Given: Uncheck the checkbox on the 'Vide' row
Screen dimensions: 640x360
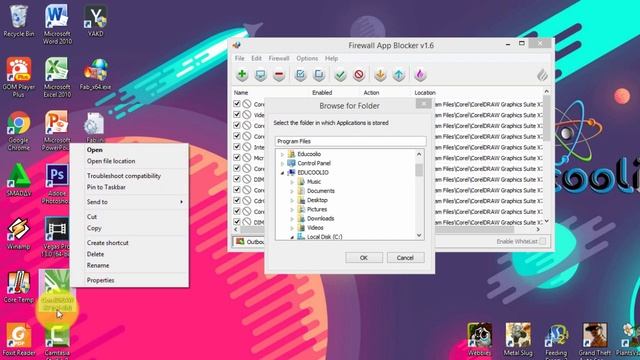Looking at the screenshot, I should pos(237,115).
